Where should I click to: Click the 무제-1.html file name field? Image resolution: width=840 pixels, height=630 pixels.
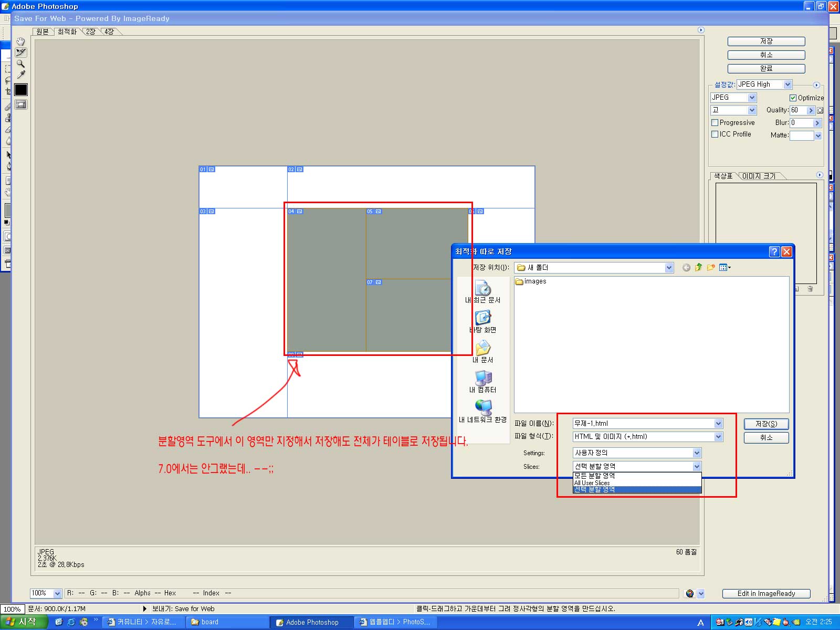coord(643,424)
